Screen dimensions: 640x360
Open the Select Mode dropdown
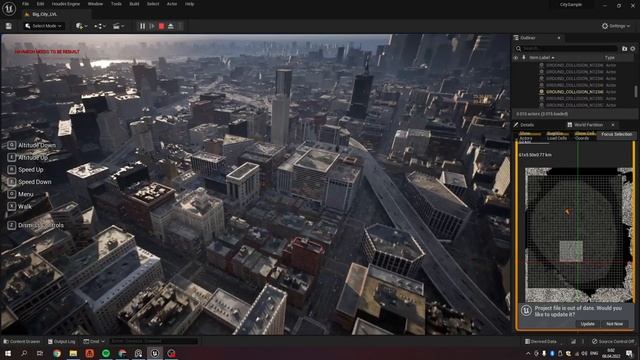pos(43,26)
